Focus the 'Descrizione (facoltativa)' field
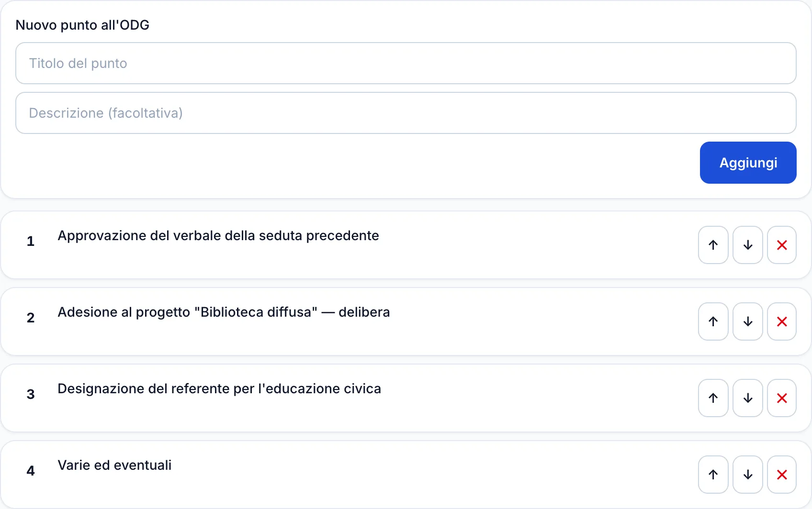This screenshot has height=509, width=812. (x=406, y=113)
